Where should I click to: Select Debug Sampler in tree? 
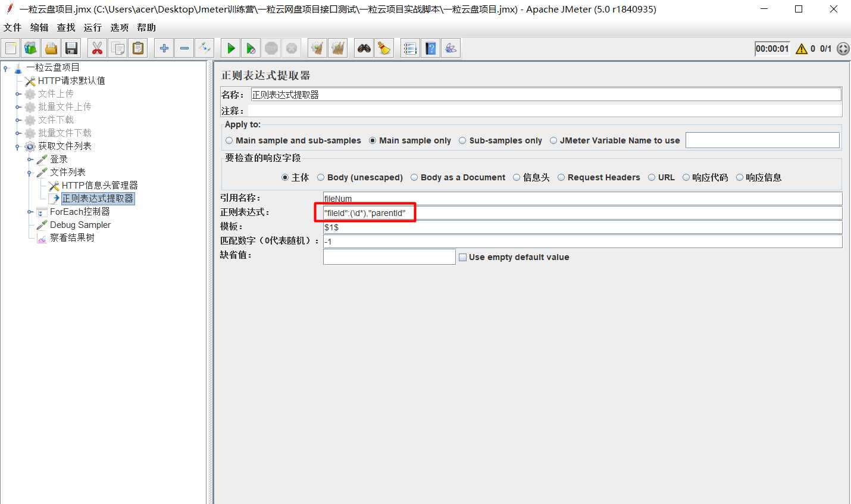point(80,224)
